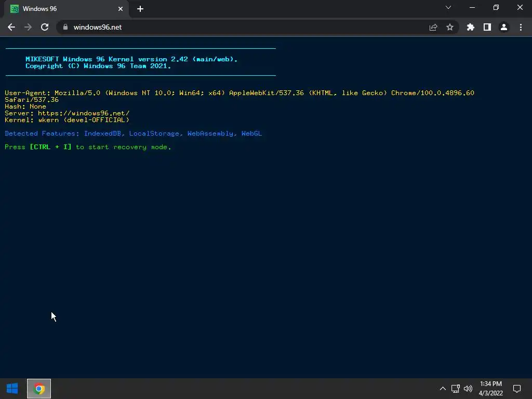This screenshot has height=399, width=532.
Task: Minimize the Chrome window
Action: tap(472, 7)
